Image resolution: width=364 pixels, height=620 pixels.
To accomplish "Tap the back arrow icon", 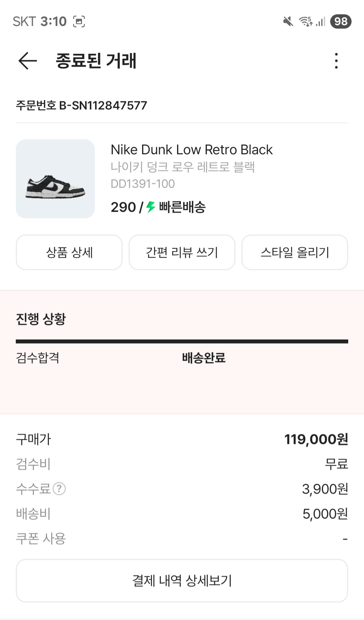I will (x=27, y=61).
